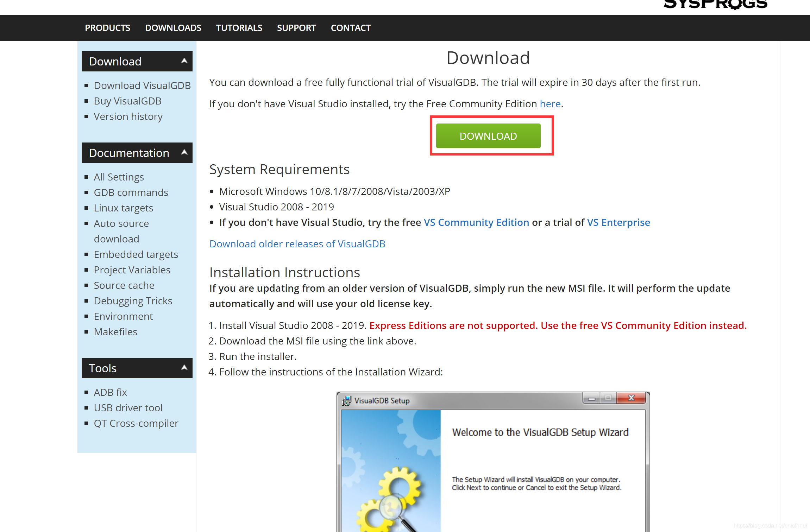
Task: Follow the 'here' Community Edition link
Action: (x=550, y=103)
